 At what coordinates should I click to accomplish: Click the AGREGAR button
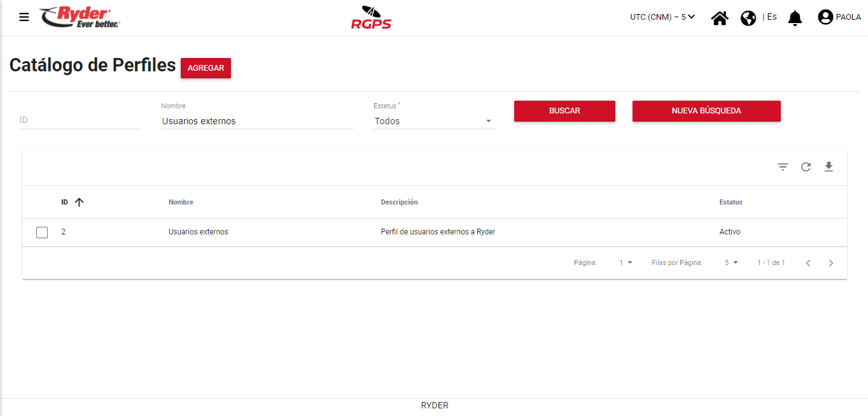(x=206, y=68)
